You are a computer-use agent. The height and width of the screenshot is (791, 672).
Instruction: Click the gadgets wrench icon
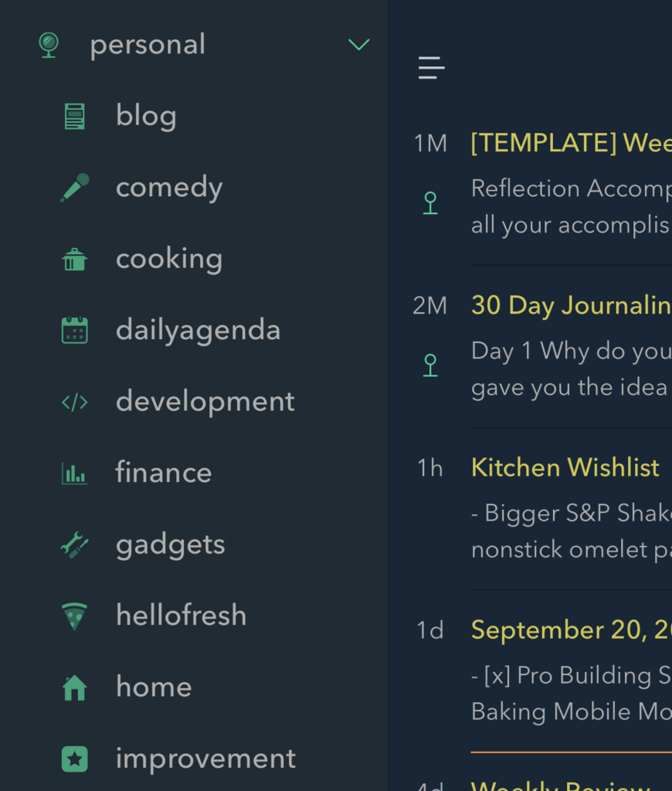click(75, 545)
